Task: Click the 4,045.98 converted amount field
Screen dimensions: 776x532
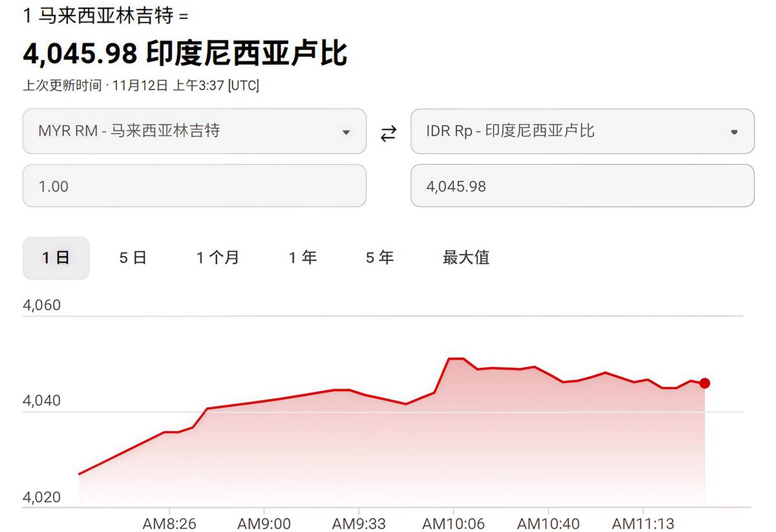Action: (582, 186)
